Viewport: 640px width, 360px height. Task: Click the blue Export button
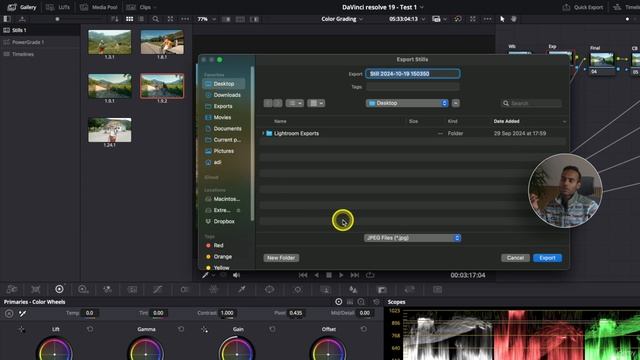547,258
